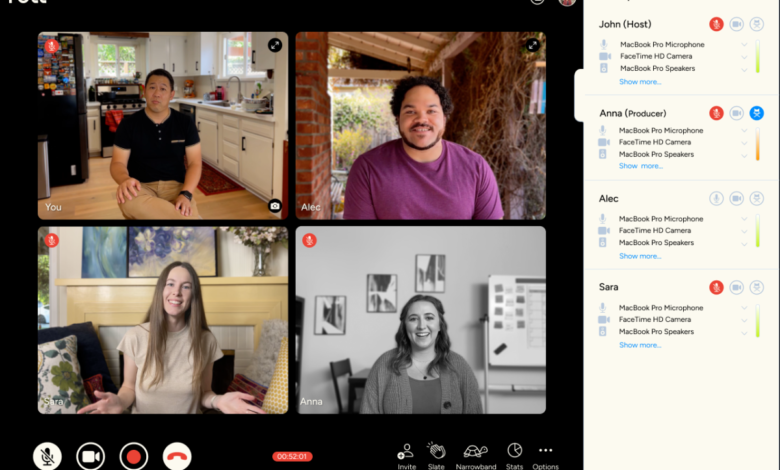Click Alec's camera device icon

pos(603,231)
